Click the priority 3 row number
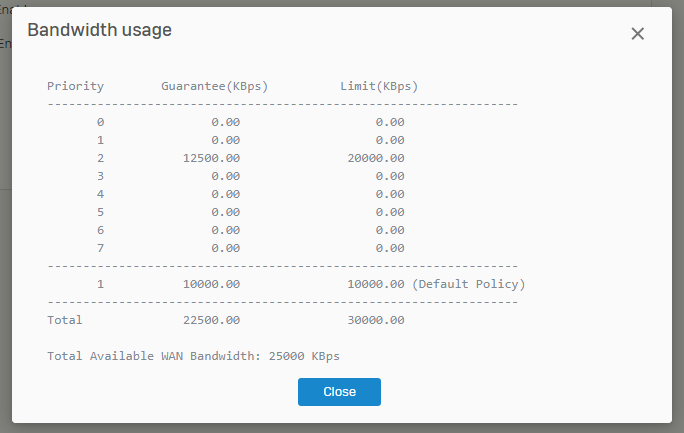Image resolution: width=684 pixels, height=433 pixels. [100, 176]
